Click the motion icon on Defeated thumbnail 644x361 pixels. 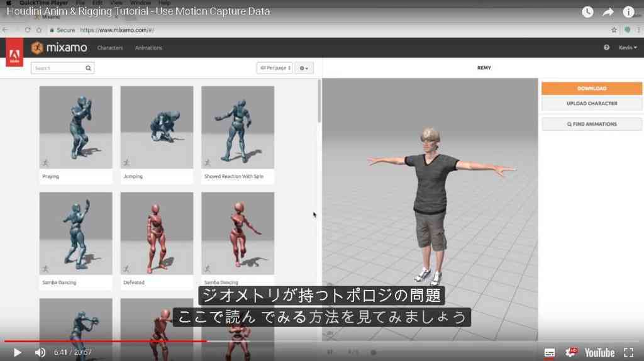126,269
